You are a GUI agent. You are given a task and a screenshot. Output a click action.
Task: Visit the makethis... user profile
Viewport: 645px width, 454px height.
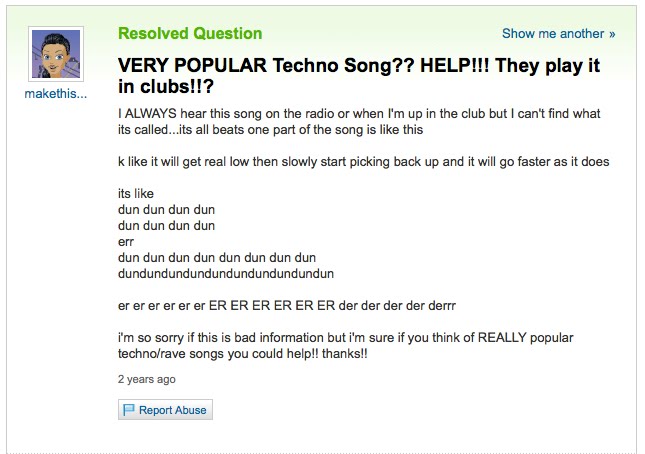point(57,94)
